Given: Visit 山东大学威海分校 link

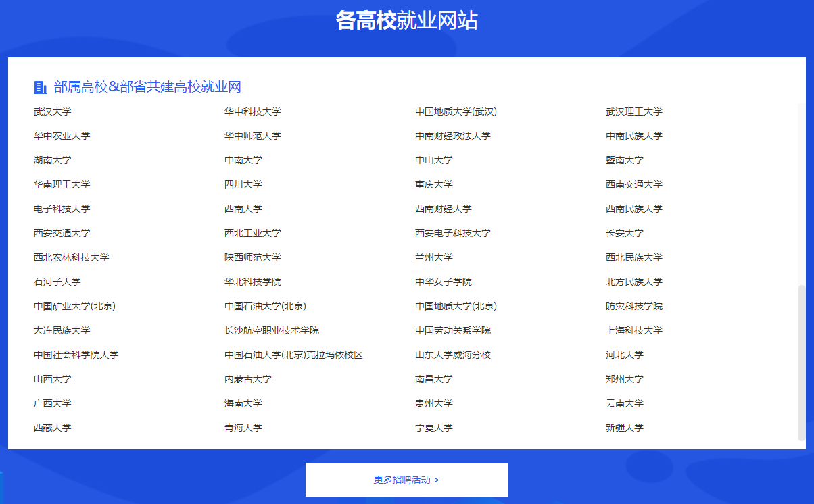Looking at the screenshot, I should point(453,355).
